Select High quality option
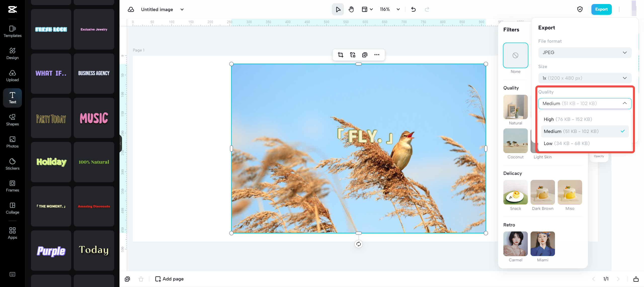 coord(568,119)
